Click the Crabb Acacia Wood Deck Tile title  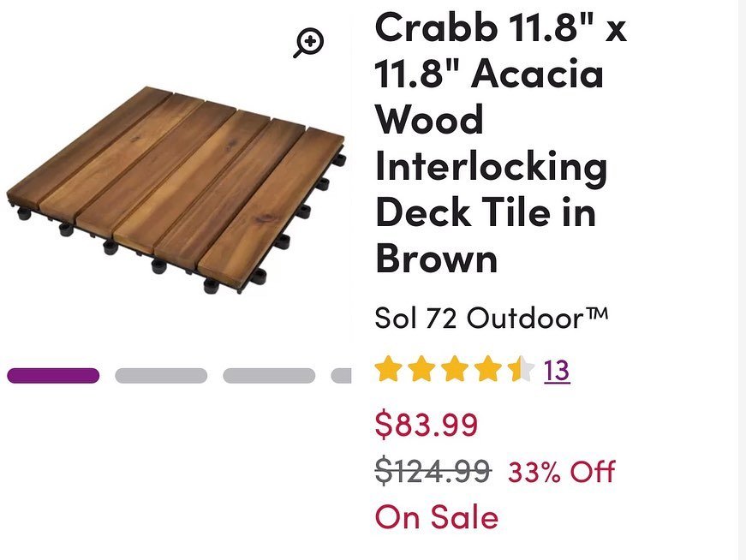500,143
